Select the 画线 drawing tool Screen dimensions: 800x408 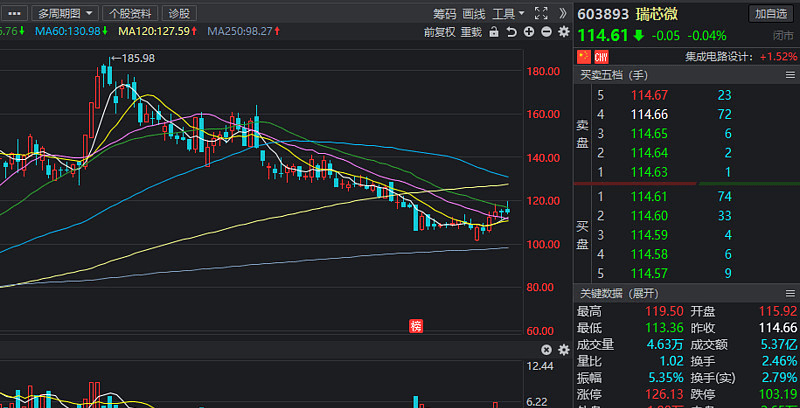tap(473, 14)
